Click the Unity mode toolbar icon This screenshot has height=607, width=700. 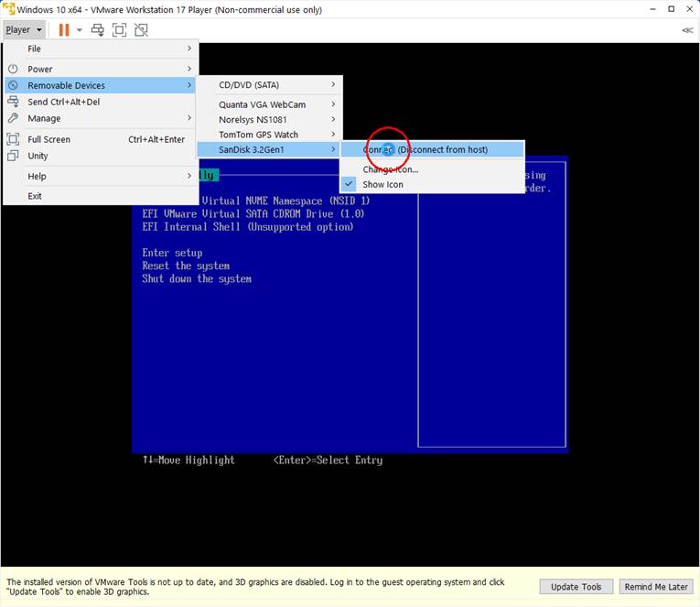click(x=141, y=29)
